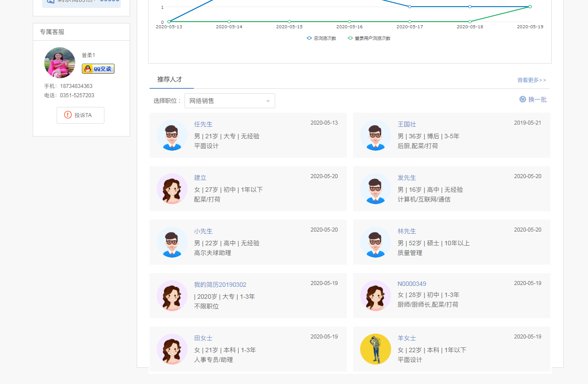Click 换一批 text to refresh candidates

point(537,99)
